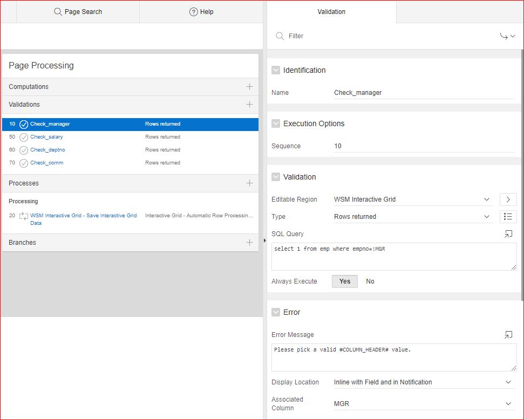Click the Filter properties search field
The width and height of the screenshot is (524, 420).
(389, 36)
